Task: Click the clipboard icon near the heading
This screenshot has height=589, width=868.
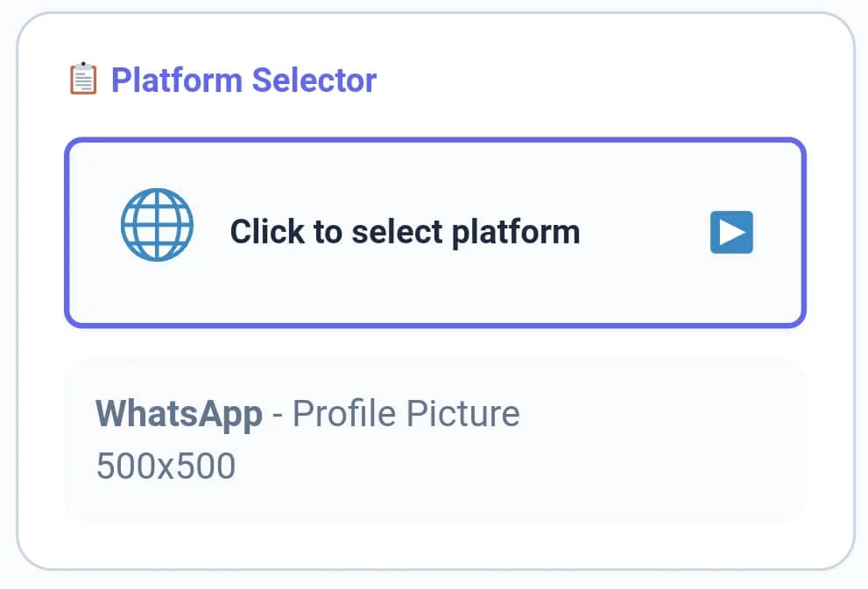Action: coord(82,79)
